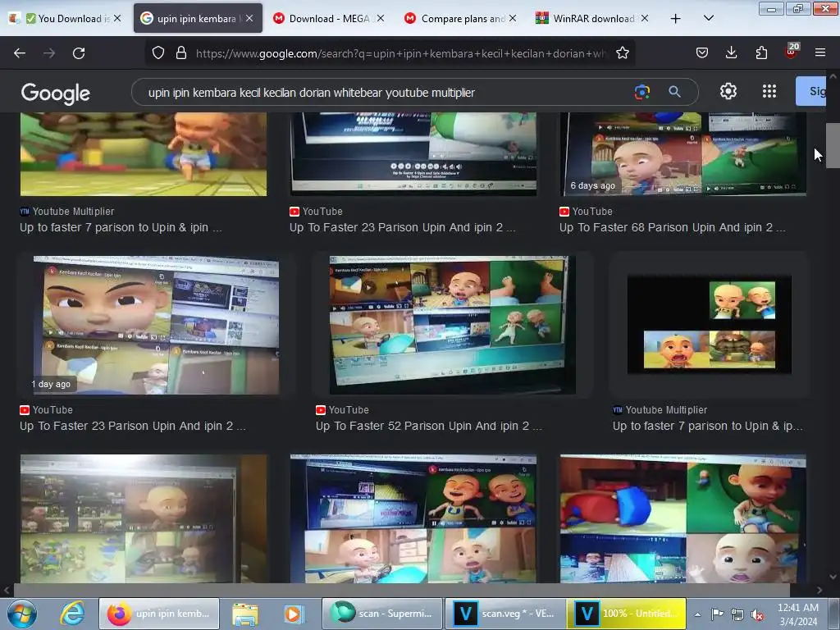Viewport: 840px width, 630px height.
Task: Go back to the previous page
Action: [20, 53]
